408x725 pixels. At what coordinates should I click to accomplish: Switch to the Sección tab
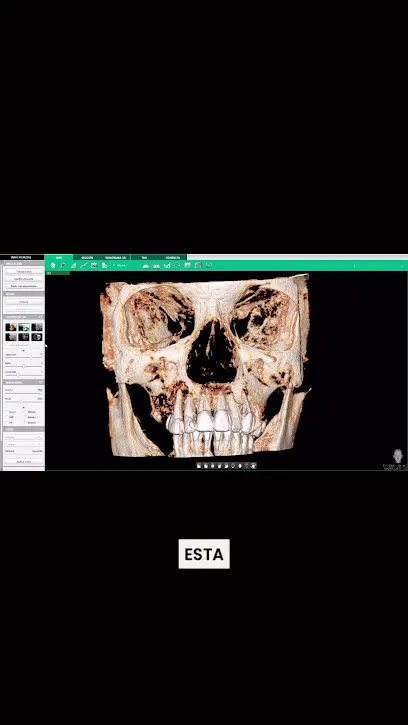[x=87, y=257]
